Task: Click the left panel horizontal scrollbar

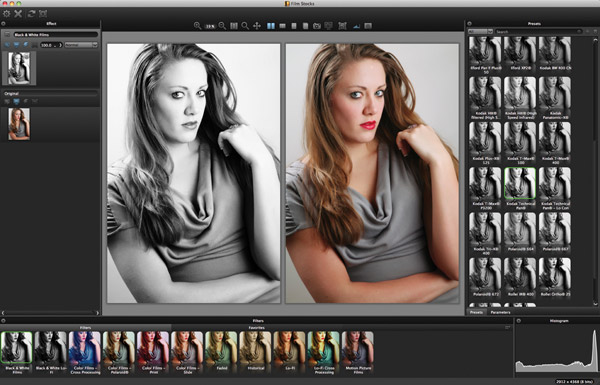Action: [50, 313]
